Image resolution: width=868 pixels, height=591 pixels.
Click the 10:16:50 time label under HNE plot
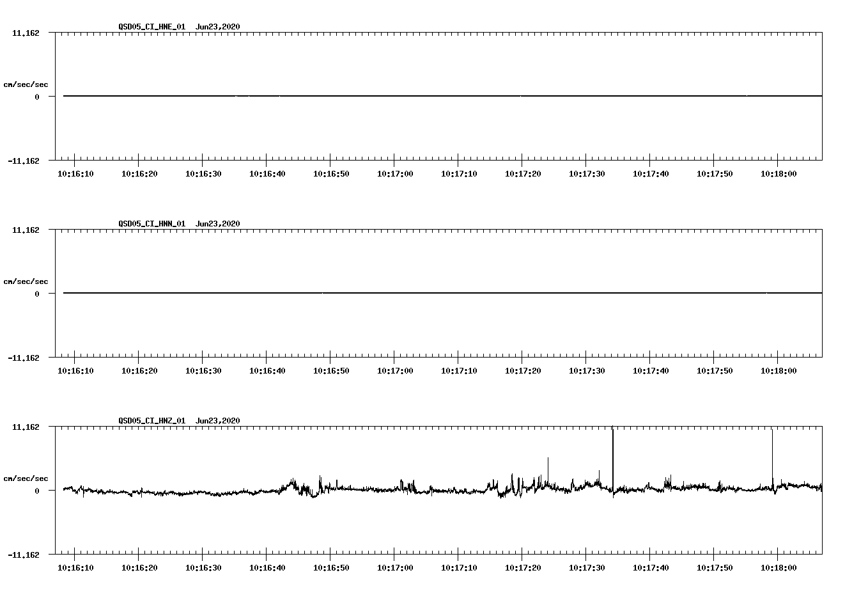331,174
